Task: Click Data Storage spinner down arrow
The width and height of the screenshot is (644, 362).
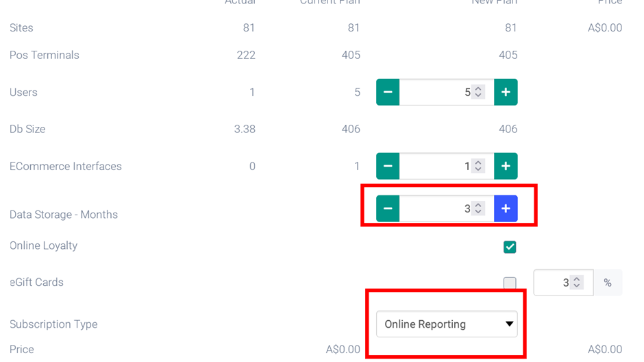Action: pyautogui.click(x=478, y=213)
